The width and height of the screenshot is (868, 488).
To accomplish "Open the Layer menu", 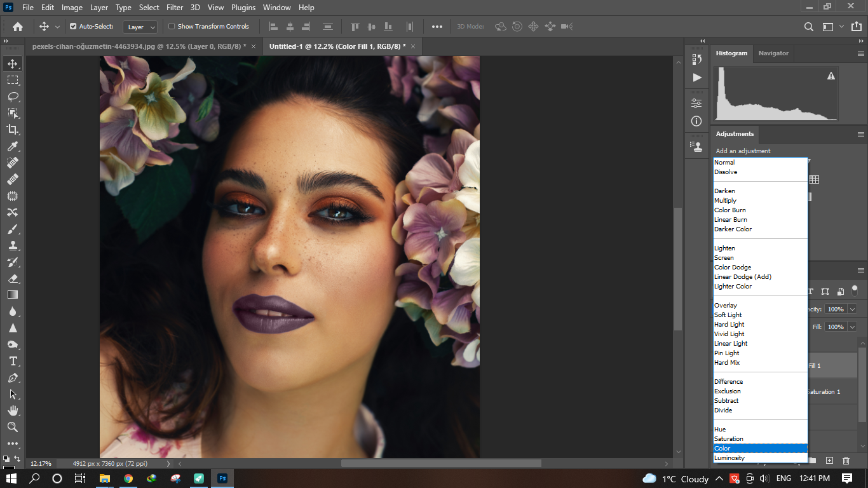I will [x=99, y=8].
